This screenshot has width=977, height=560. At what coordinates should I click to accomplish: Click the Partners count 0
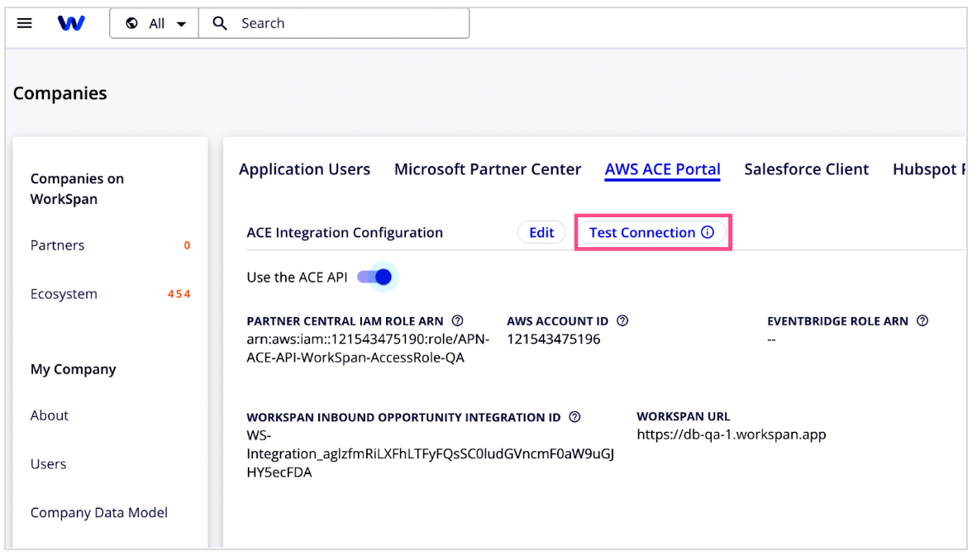click(x=187, y=245)
